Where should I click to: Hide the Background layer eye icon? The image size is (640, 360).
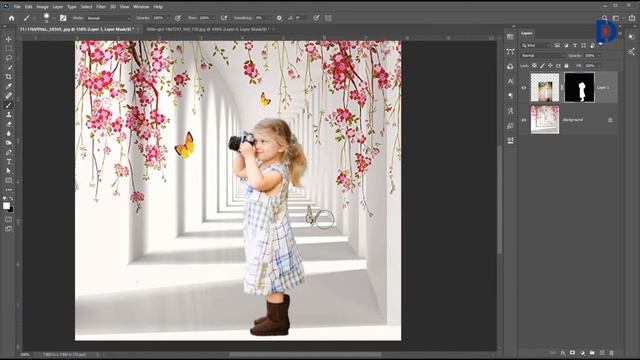click(524, 120)
